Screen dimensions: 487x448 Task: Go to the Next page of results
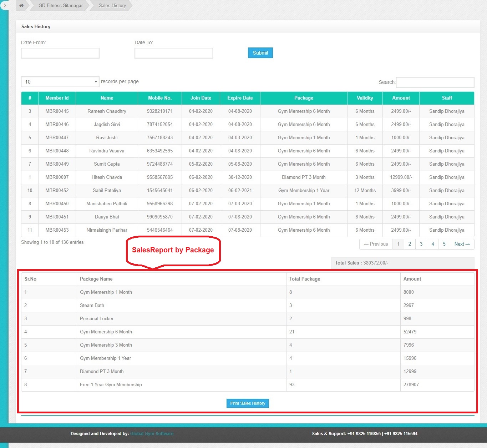pos(462,244)
